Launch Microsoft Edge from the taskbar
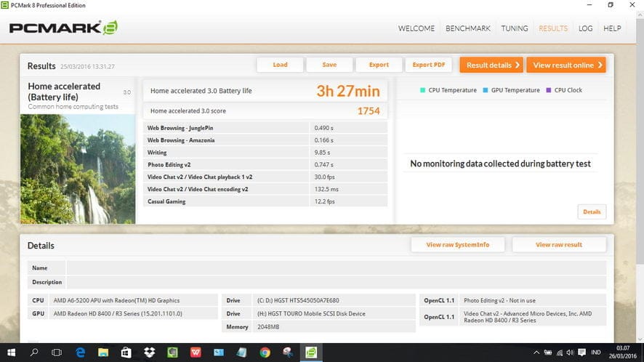This screenshot has height=362, width=644. pos(80,353)
